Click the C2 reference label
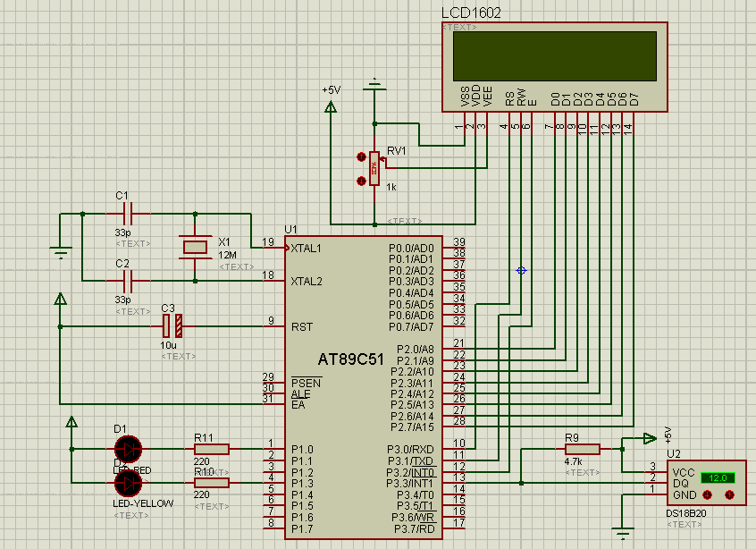Image resolution: width=756 pixels, height=549 pixels. pyautogui.click(x=122, y=264)
